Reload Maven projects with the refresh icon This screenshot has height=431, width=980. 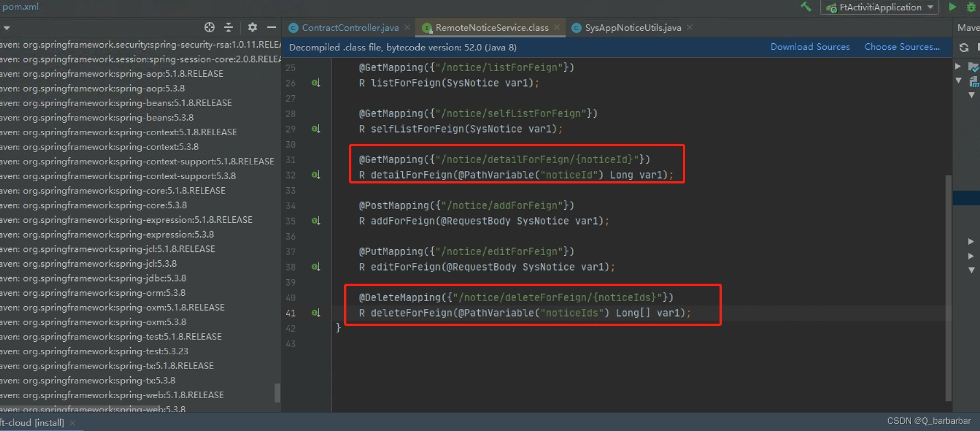click(964, 48)
